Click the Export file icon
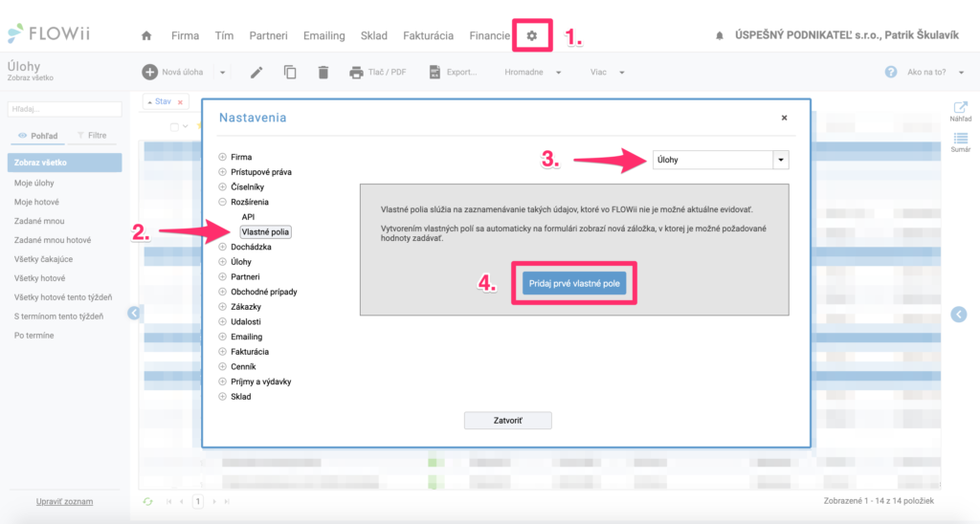The width and height of the screenshot is (980, 524). (434, 73)
